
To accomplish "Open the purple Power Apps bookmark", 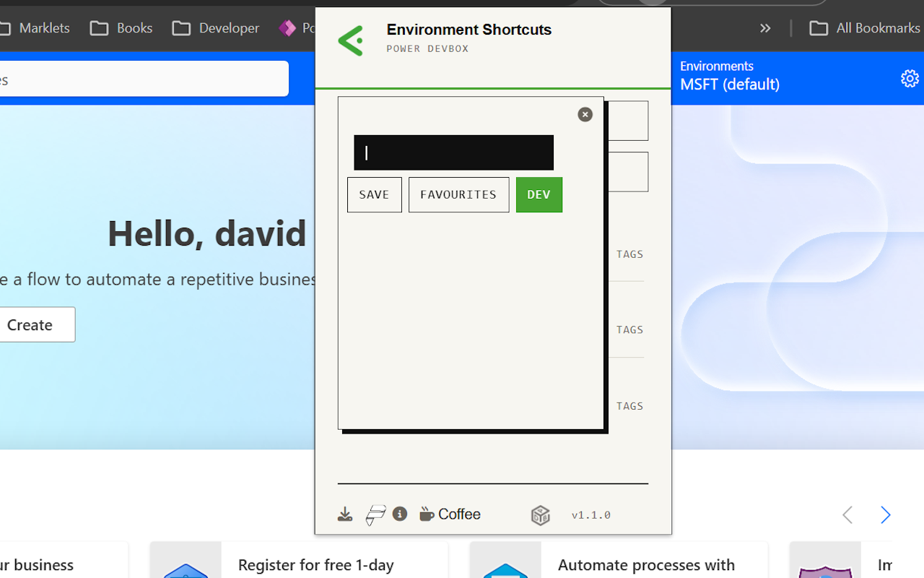I will [297, 28].
